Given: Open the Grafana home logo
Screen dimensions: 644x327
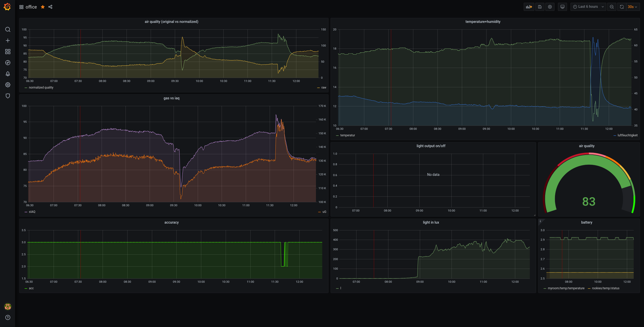Looking at the screenshot, I should coord(7,7).
